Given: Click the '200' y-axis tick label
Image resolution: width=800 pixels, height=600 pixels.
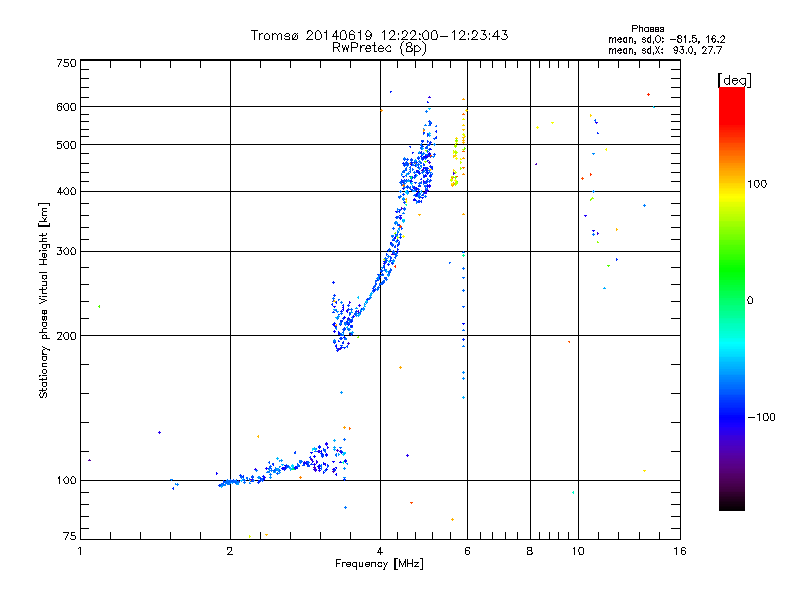Looking at the screenshot, I should click(67, 336).
